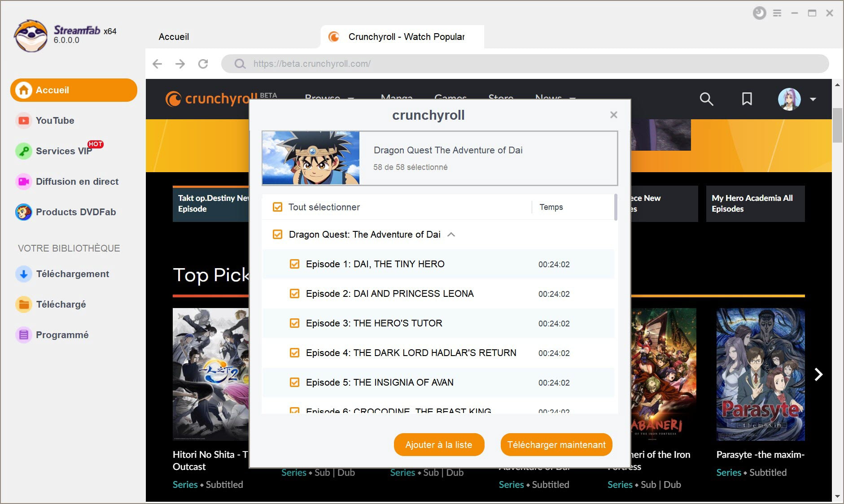Open YouTube from the sidebar
844x504 pixels.
click(45, 121)
